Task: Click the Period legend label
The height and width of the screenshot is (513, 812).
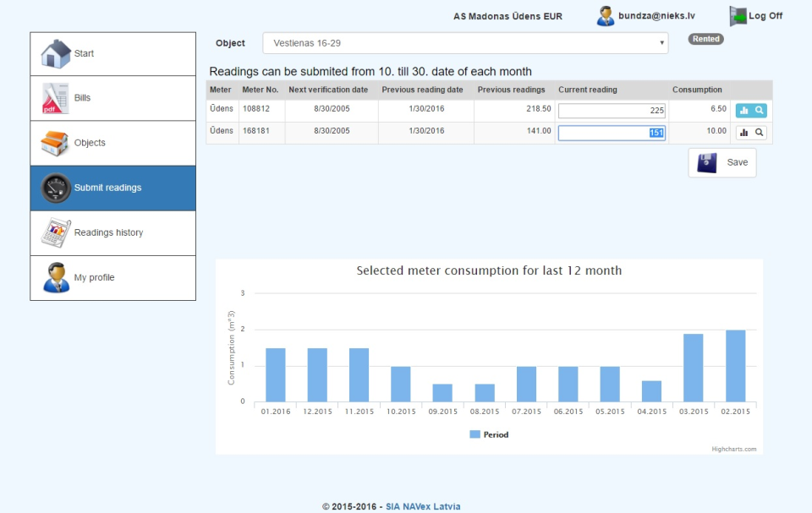Action: click(496, 434)
